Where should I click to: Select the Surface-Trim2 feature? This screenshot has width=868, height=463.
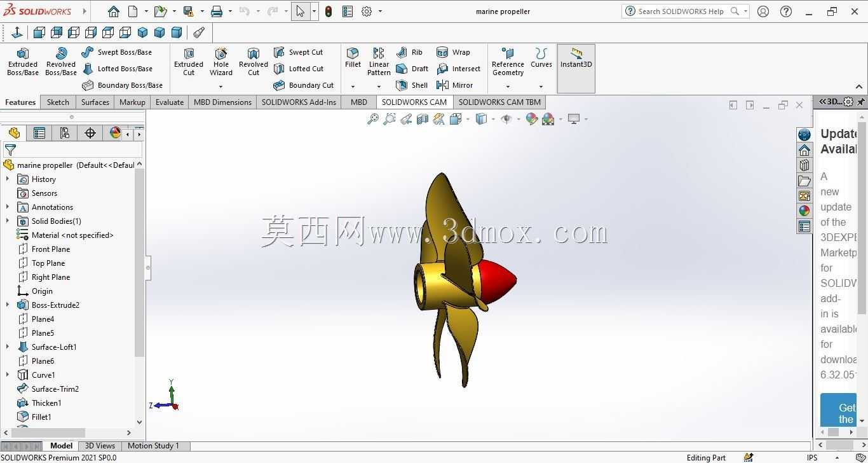[55, 389]
